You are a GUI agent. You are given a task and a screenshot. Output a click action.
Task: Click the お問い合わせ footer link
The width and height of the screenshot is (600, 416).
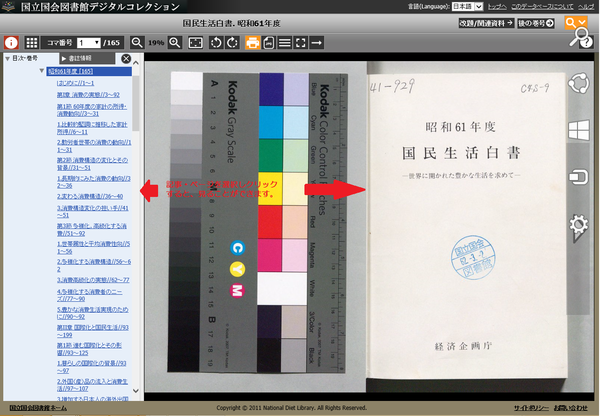click(x=571, y=408)
